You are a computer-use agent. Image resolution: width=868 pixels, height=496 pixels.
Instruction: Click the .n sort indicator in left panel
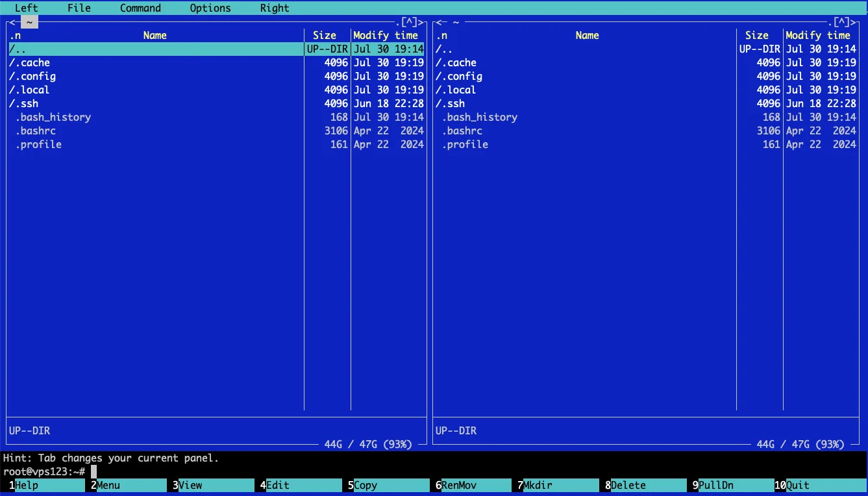[15, 36]
